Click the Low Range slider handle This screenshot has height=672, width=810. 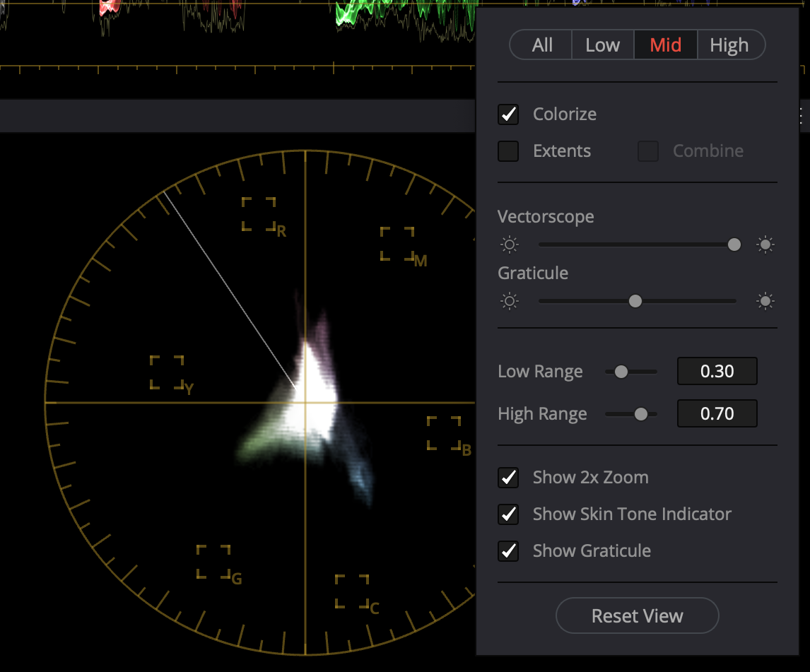click(621, 372)
